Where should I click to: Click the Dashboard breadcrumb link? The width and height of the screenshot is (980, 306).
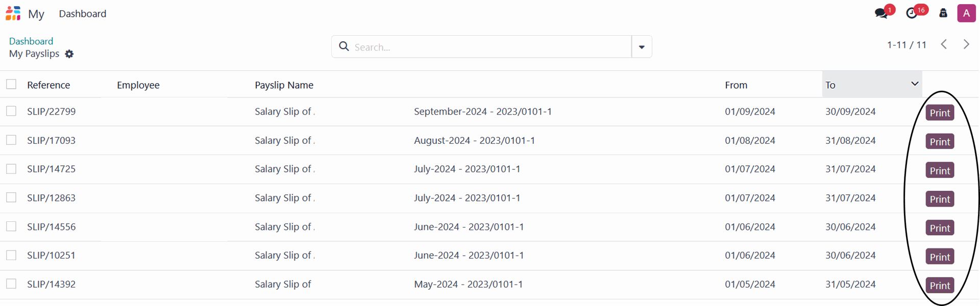31,41
